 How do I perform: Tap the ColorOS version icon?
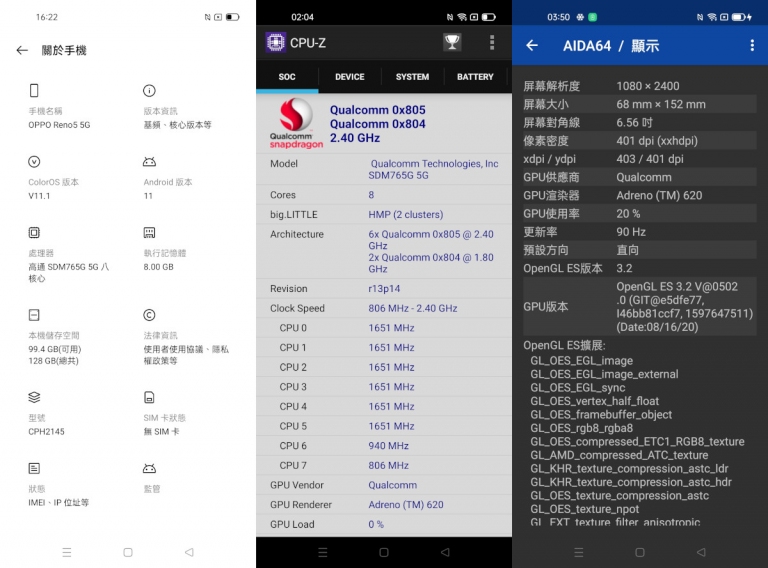coord(34,162)
